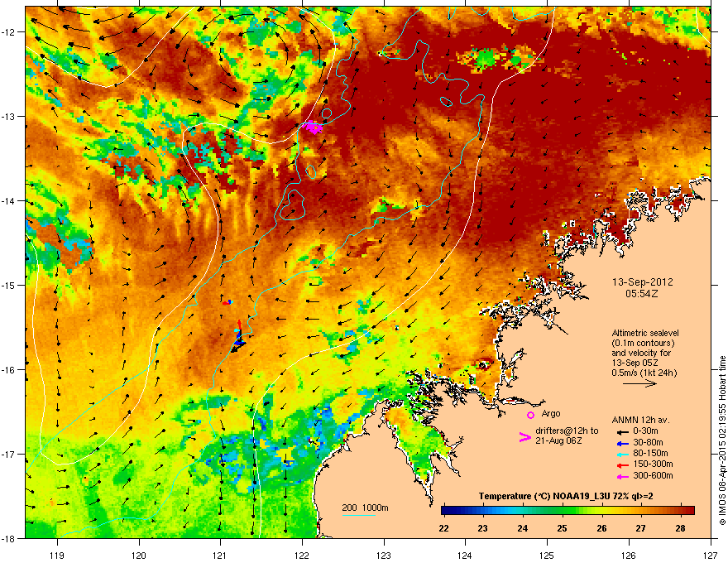Click the '21-Aug 06Z' legend text
The image size is (728, 563).
coord(558,440)
